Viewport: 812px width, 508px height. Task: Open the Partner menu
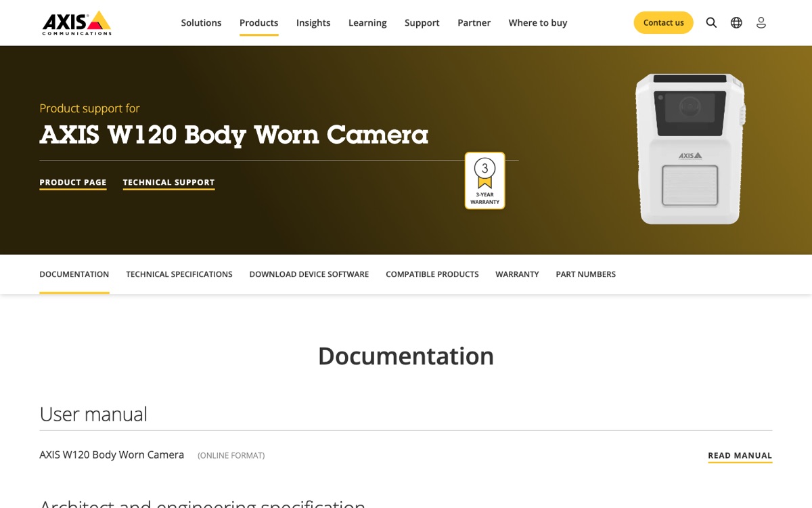coord(474,22)
